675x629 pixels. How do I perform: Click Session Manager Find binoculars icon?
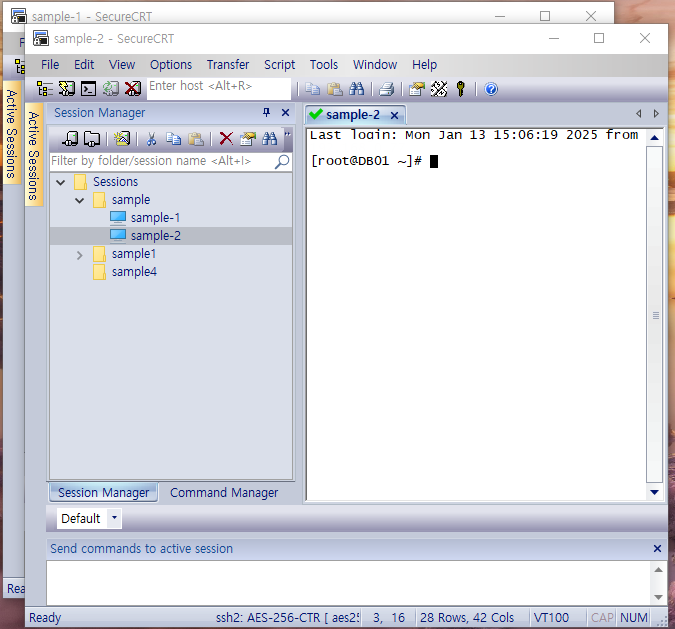pos(270,139)
